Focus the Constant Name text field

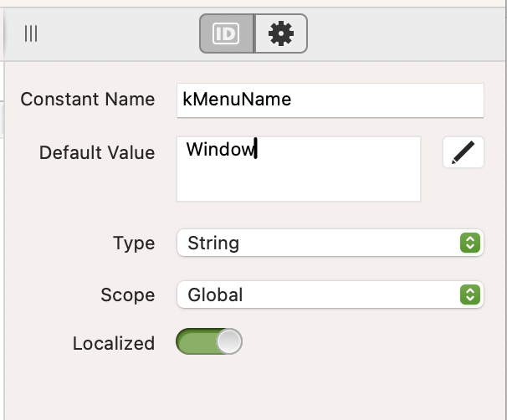click(330, 100)
